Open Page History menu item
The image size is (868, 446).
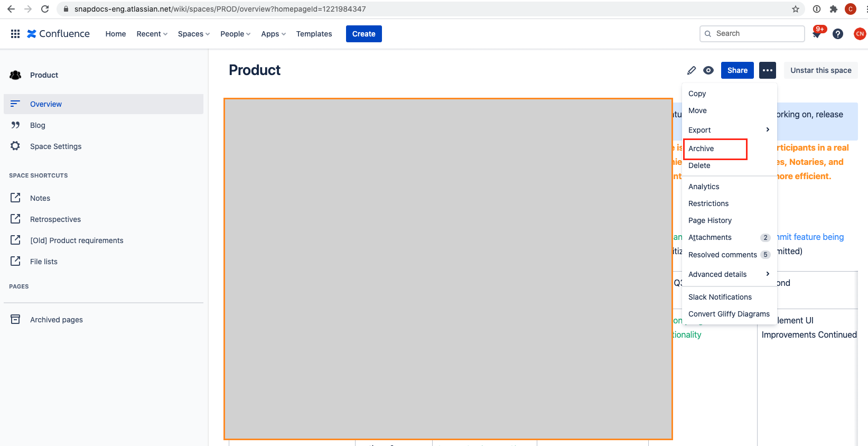(x=729, y=220)
